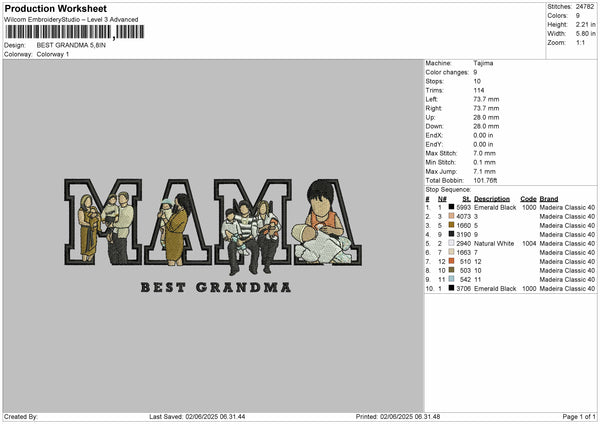Click the 'Stop Sequence:' label
This screenshot has width=600, height=424.
pyautogui.click(x=448, y=190)
